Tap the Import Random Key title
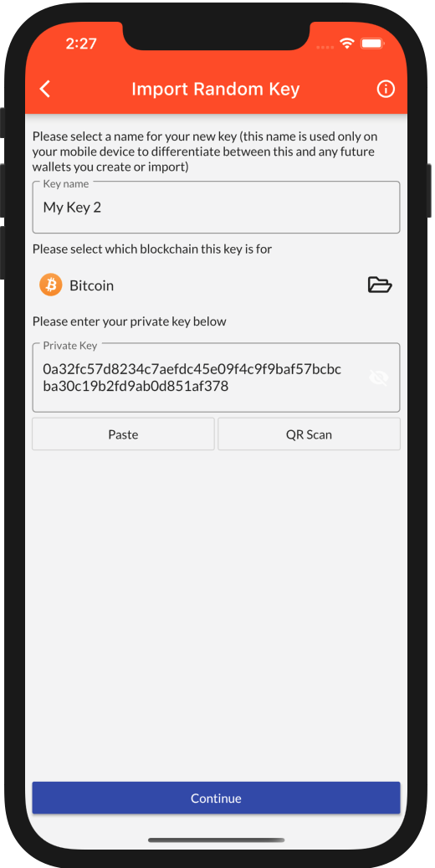This screenshot has height=868, width=435. tap(215, 89)
